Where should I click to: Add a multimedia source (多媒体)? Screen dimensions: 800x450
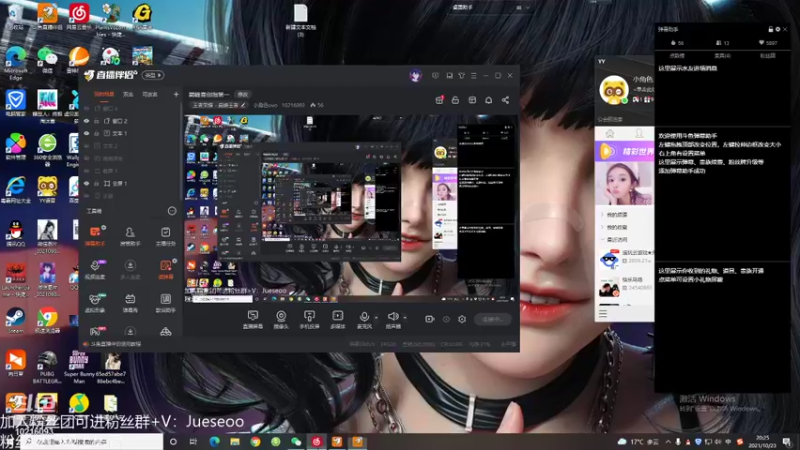coord(338,319)
